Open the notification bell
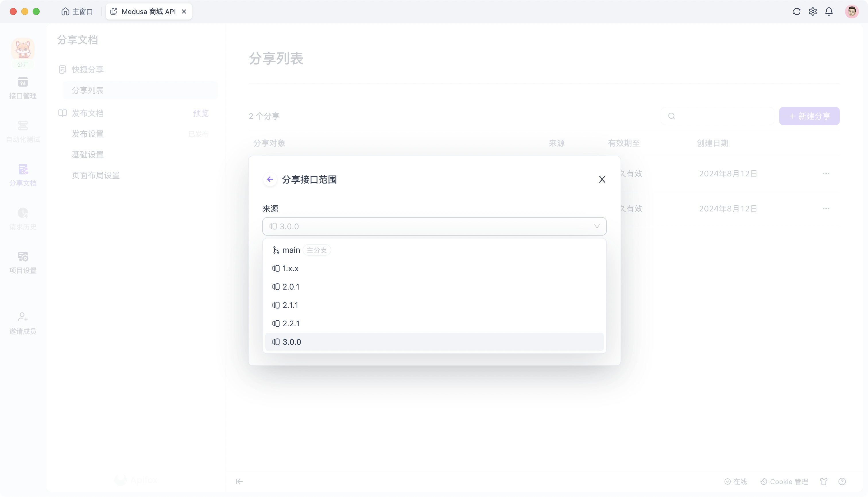The height and width of the screenshot is (497, 868). point(829,11)
